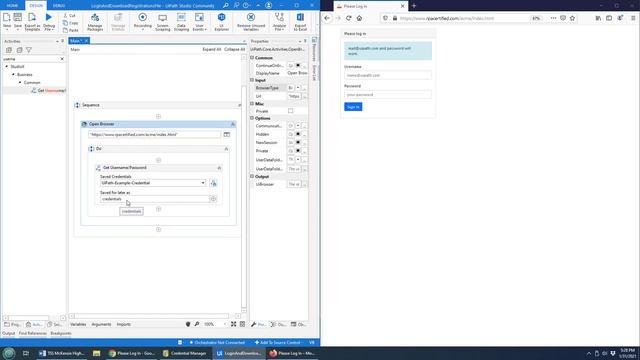Edit the Open Browser URL field
The height and width of the screenshot is (360, 640).
click(154, 134)
